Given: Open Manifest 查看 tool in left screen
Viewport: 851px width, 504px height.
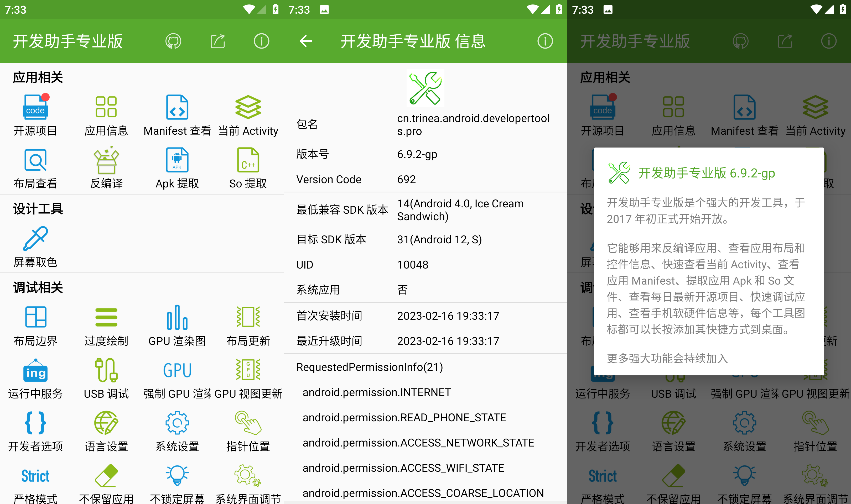Looking at the screenshot, I should click(177, 115).
